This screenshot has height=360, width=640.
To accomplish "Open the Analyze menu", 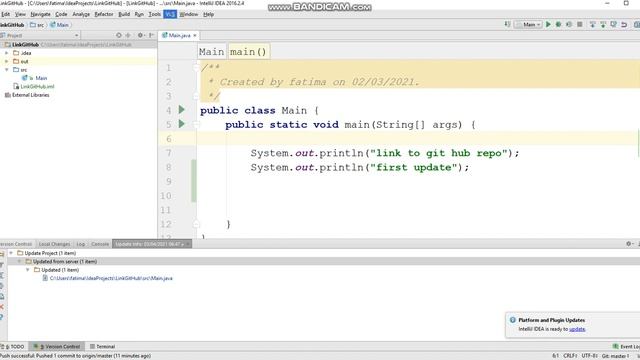I will 81,14.
